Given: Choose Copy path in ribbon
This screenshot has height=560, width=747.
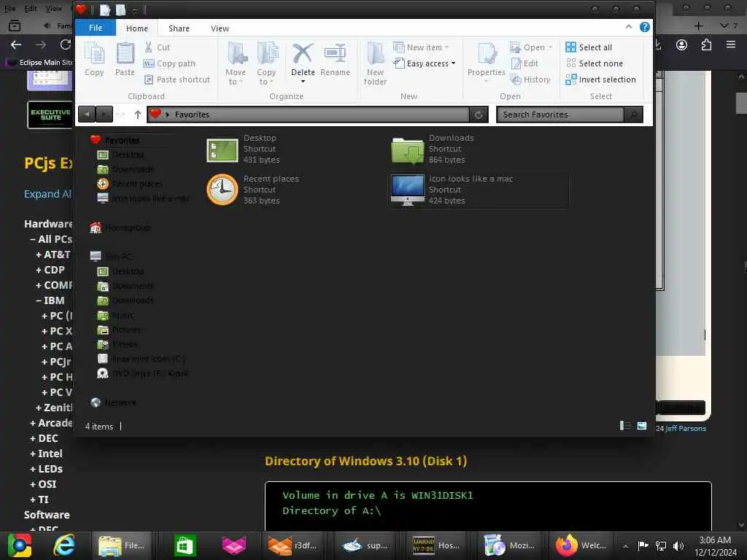Looking at the screenshot, I should 169,63.
